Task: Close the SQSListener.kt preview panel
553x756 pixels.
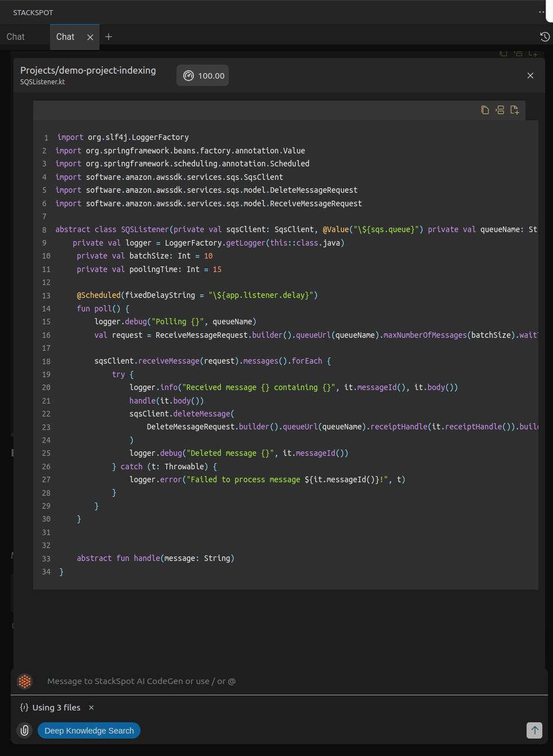Action: (x=530, y=75)
